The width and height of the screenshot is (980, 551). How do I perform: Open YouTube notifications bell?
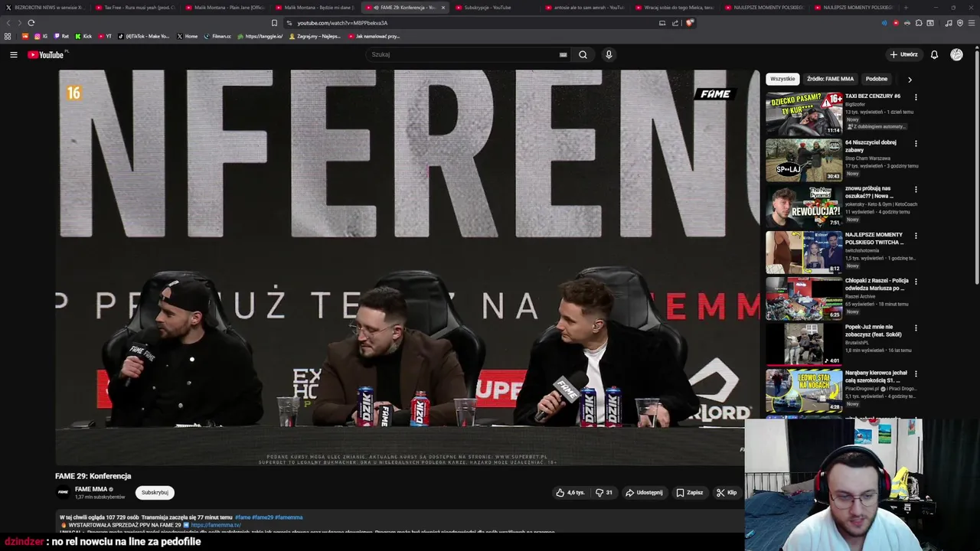tap(934, 54)
